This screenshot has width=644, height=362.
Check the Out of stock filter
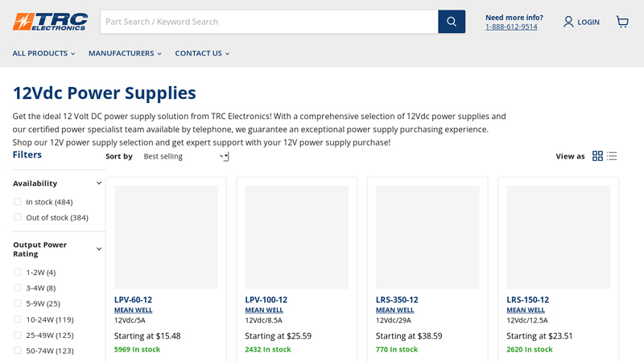tap(18, 217)
